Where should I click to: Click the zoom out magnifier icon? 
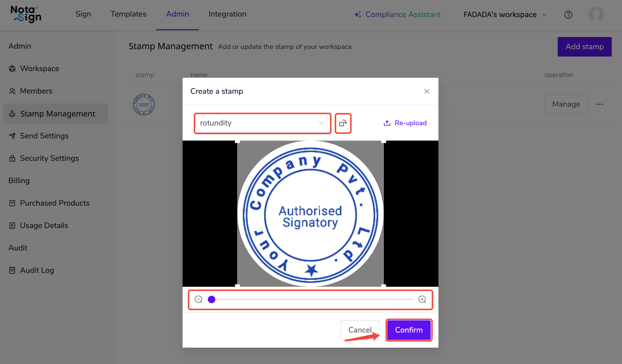pyautogui.click(x=198, y=299)
